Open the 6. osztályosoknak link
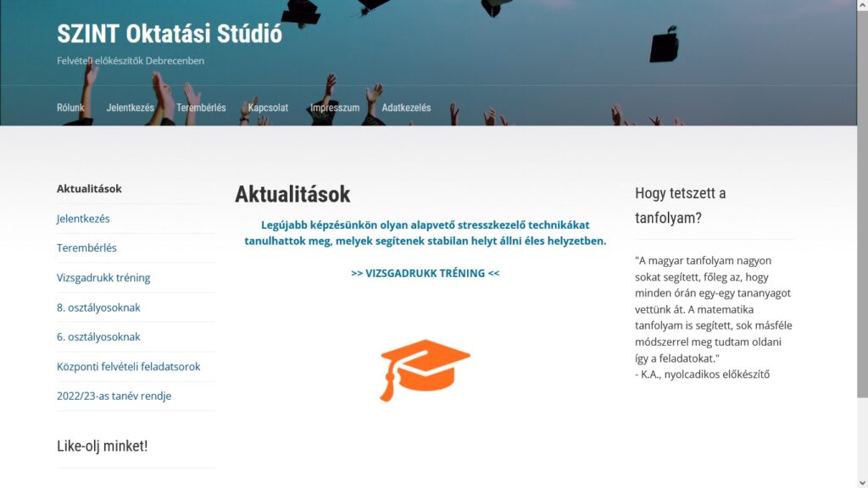Image resolution: width=868 pixels, height=488 pixels. (98, 337)
